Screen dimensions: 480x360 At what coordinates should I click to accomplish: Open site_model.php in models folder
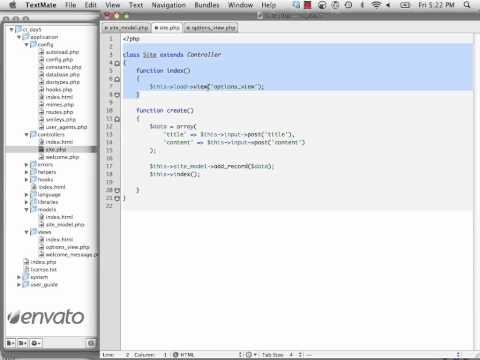coord(65,225)
